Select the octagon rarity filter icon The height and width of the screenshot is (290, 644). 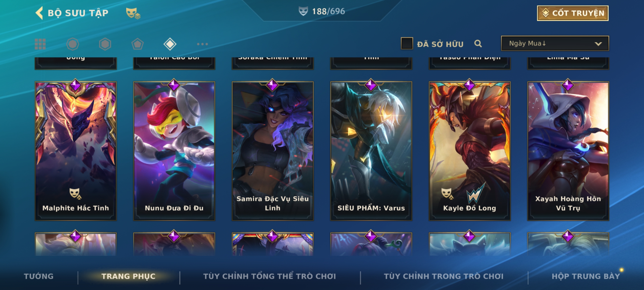pos(73,44)
